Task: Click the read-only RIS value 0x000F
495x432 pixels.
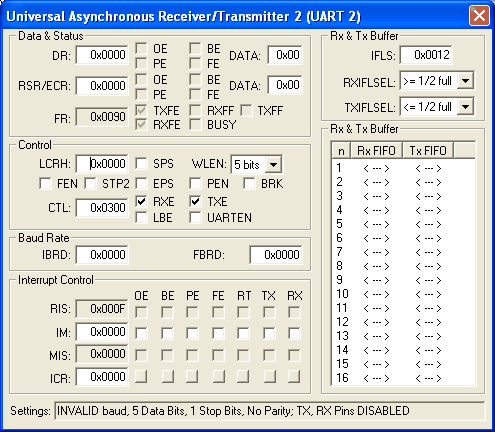Action: (x=102, y=309)
